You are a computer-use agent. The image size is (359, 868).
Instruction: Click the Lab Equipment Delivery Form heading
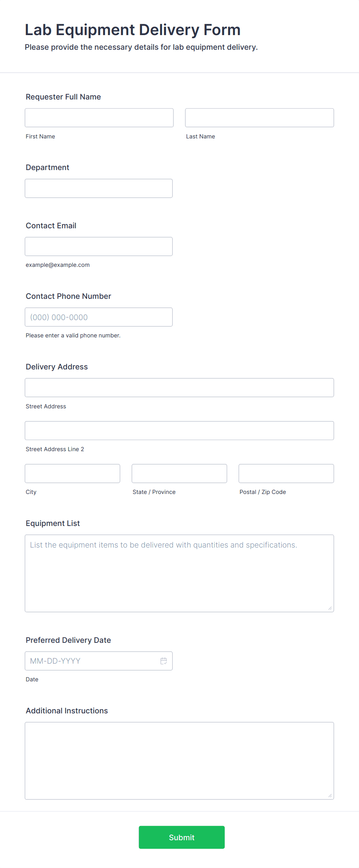click(x=133, y=30)
